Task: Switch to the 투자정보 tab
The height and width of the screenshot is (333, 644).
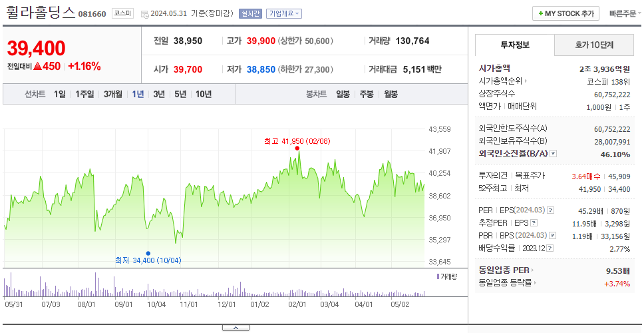Action: (x=515, y=45)
